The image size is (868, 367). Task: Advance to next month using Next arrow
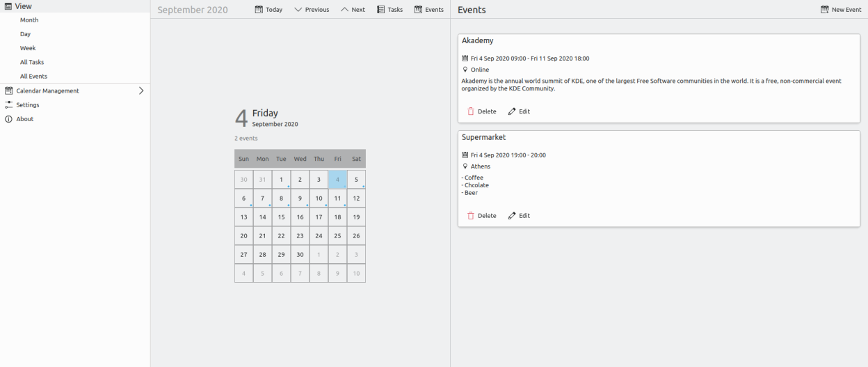coord(344,10)
